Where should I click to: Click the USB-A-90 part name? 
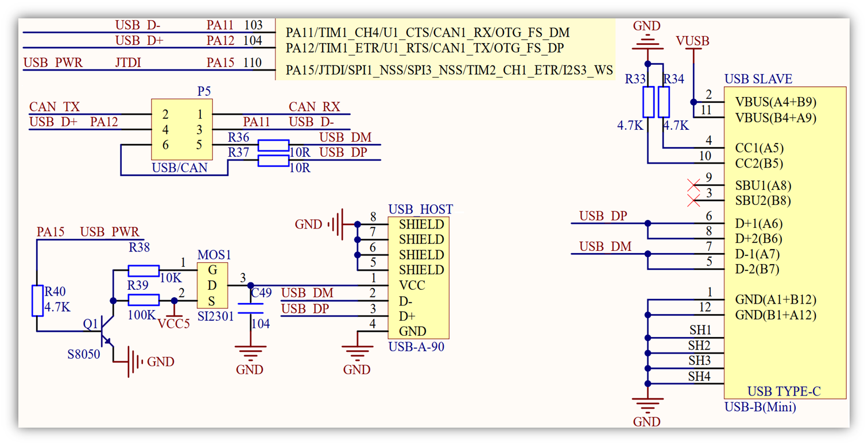416,347
